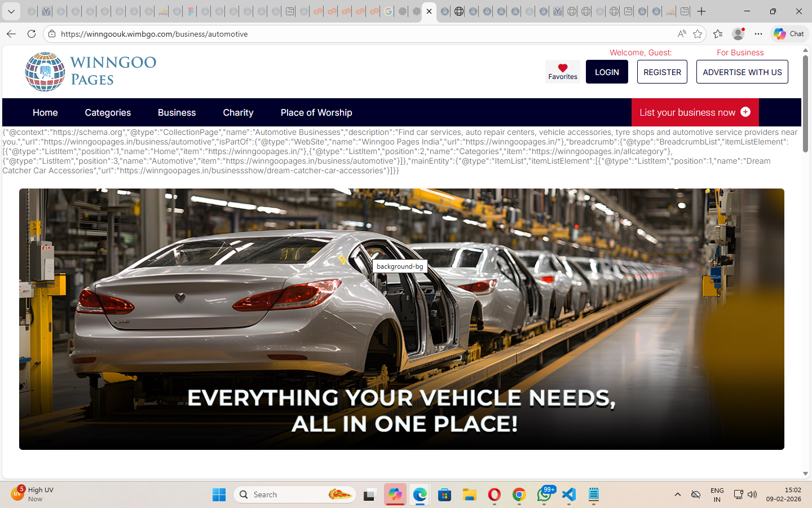
Task: Open browser Settings and more menu
Action: coord(758,34)
